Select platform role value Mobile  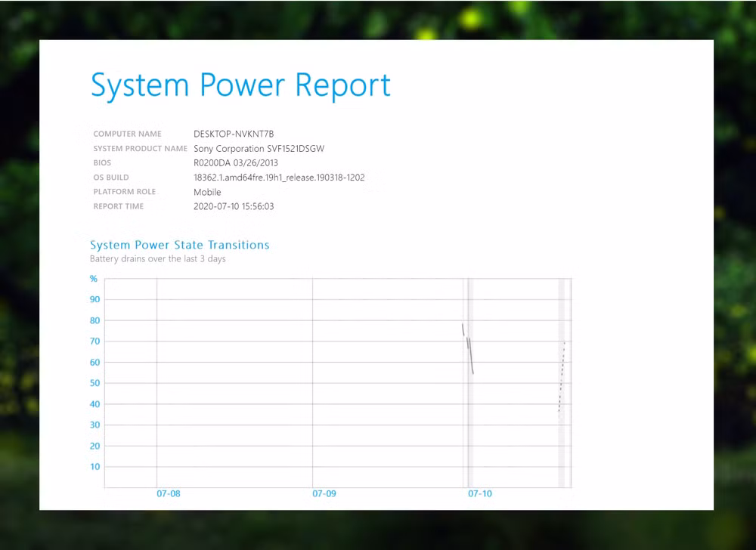coord(207,192)
